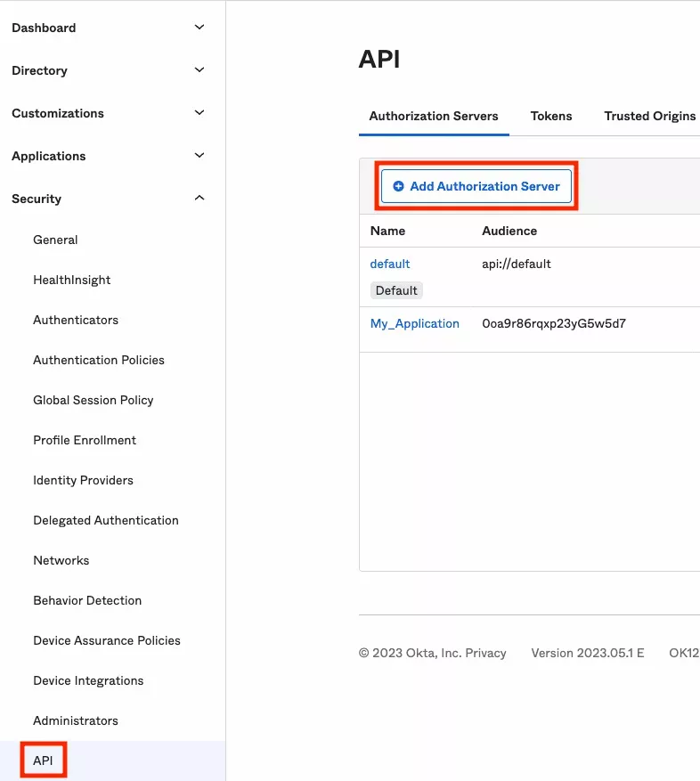Go to General under Security
Image resolution: width=700 pixels, height=781 pixels.
pyautogui.click(x=55, y=240)
